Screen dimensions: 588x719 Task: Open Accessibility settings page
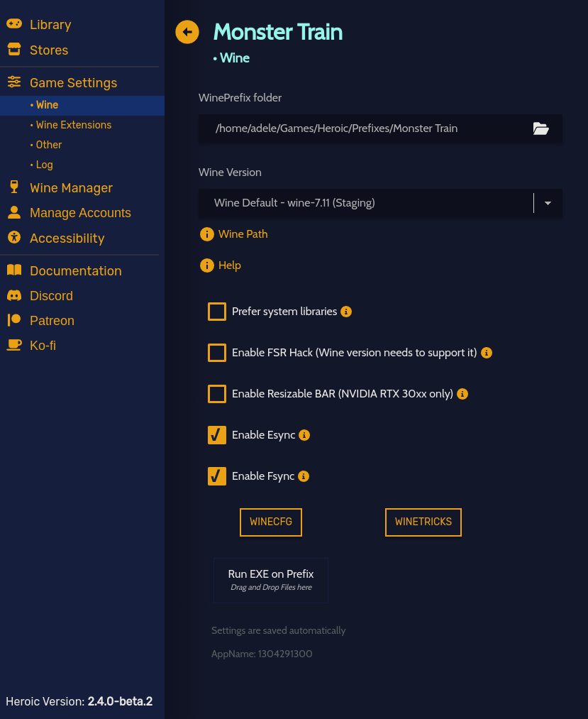pos(67,238)
